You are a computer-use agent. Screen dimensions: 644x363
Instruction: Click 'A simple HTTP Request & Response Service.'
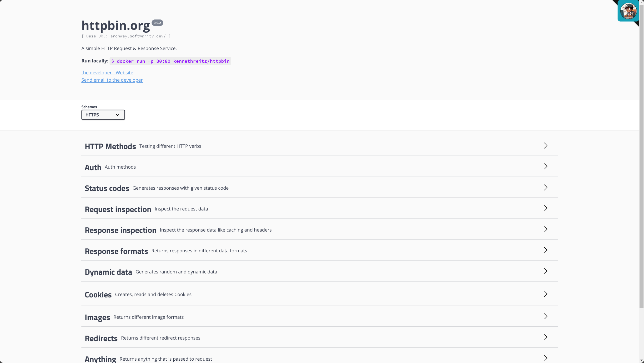point(129,48)
